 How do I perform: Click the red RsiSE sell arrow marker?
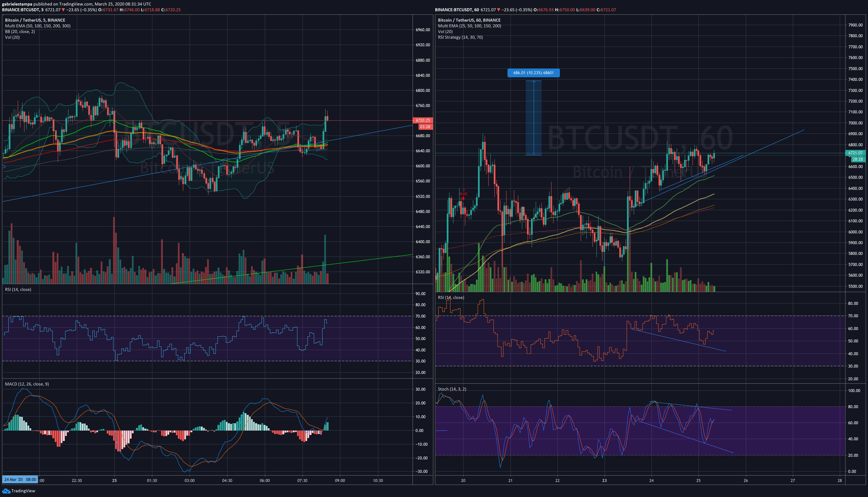pos(463,198)
